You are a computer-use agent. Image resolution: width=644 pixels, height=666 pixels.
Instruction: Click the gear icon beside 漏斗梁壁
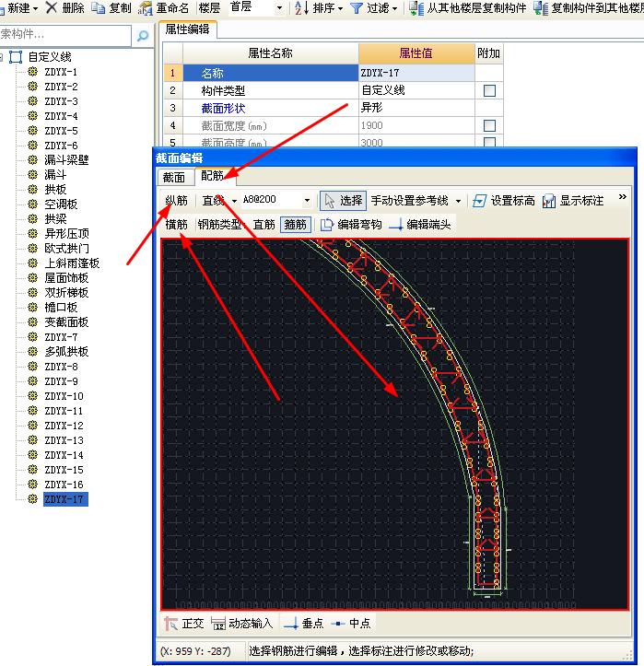click(33, 159)
